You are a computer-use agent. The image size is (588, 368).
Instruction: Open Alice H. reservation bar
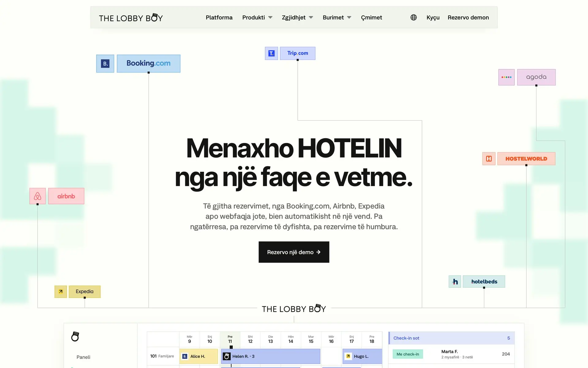tap(198, 356)
